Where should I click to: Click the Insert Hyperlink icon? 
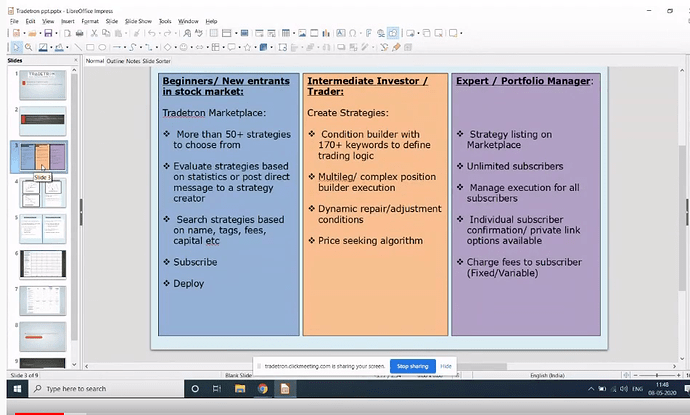click(x=381, y=33)
